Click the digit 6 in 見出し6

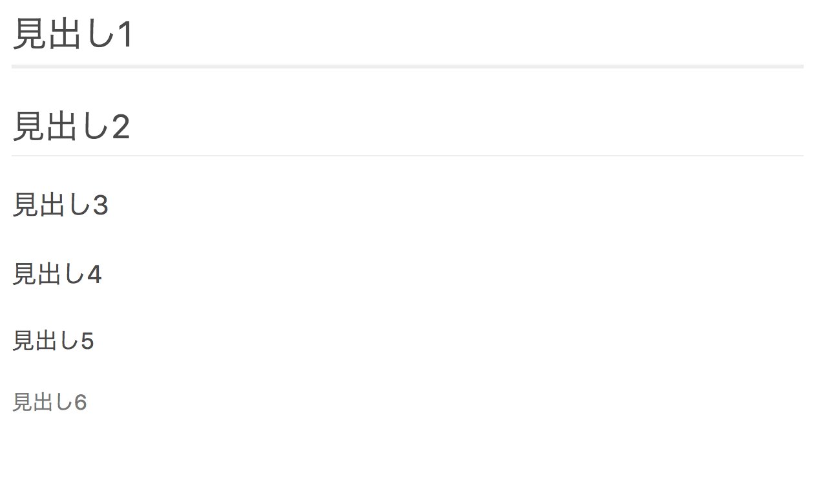tap(81, 403)
